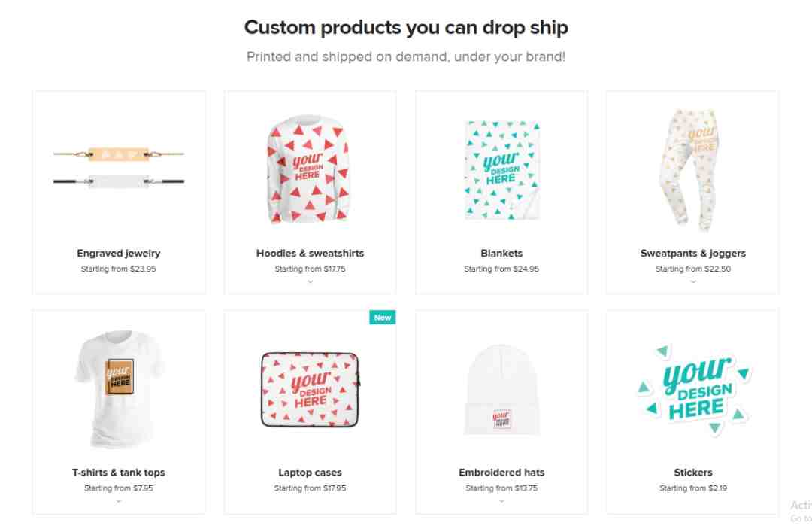Image resolution: width=812 pixels, height=526 pixels.
Task: Open the Stickers title link
Action: 693,473
